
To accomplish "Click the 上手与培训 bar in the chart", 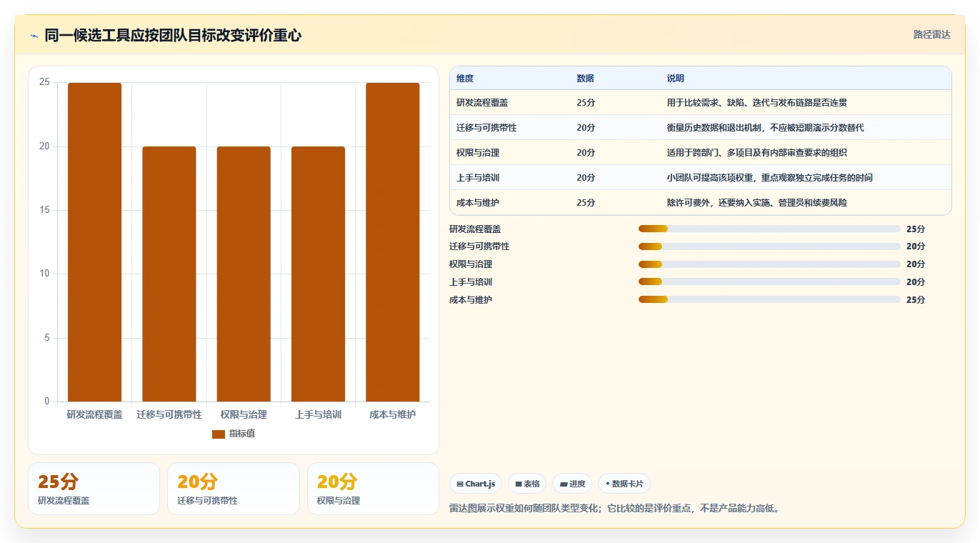I will [x=318, y=274].
